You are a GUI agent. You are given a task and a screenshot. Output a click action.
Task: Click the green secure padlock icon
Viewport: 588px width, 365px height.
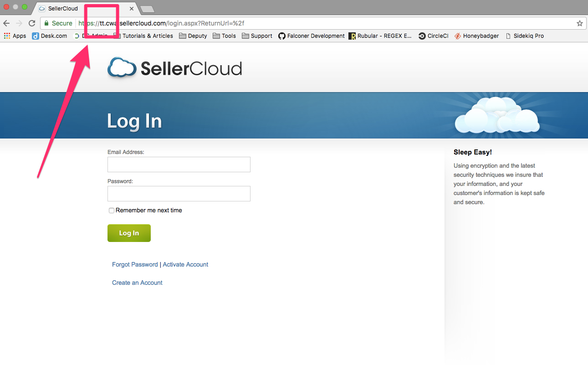[x=46, y=23]
